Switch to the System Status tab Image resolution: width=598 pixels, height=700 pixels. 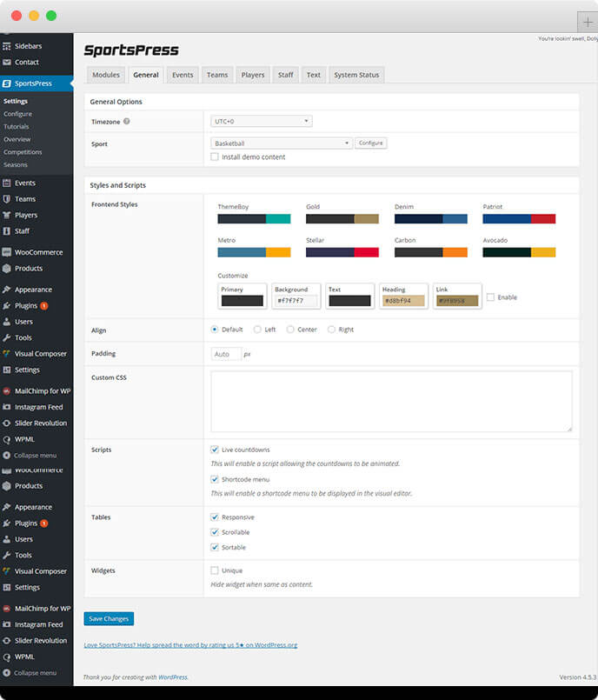coord(356,75)
